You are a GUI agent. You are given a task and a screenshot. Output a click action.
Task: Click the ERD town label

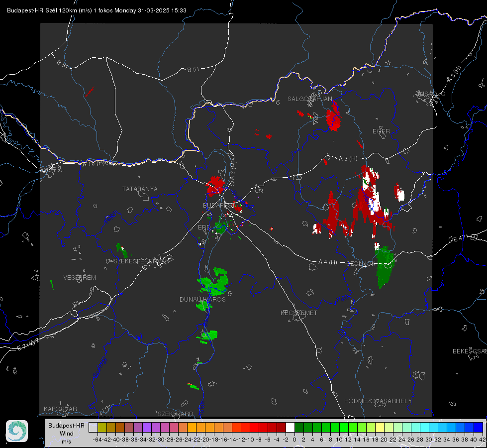[x=204, y=227]
